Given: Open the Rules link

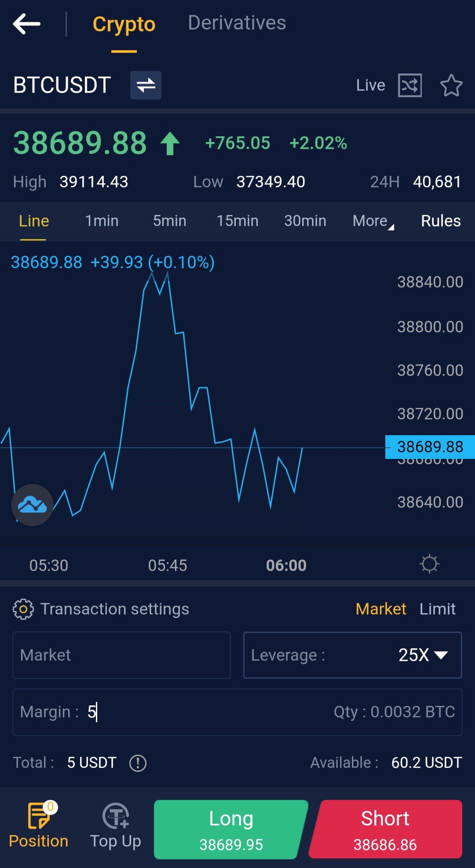Looking at the screenshot, I should click(441, 221).
